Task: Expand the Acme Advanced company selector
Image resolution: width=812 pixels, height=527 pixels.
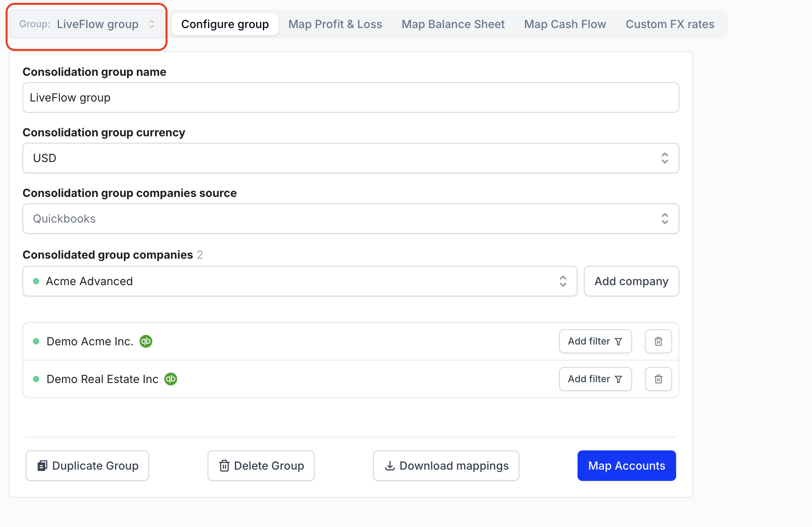Action: (x=300, y=281)
